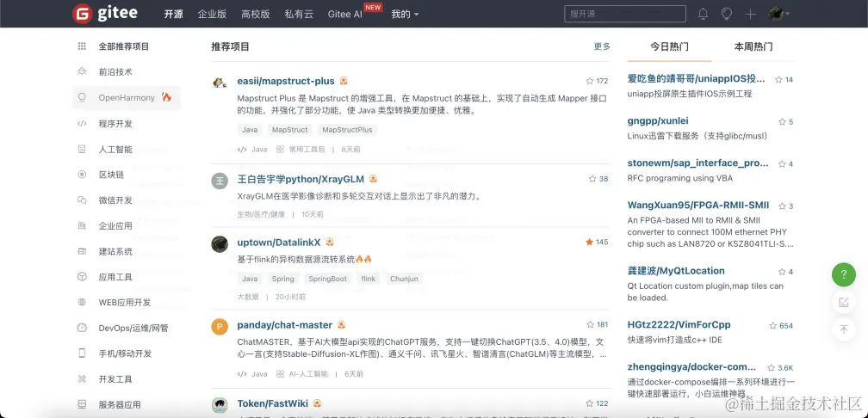Click 更多 to show more projects
Image resolution: width=868 pixels, height=418 pixels.
pyautogui.click(x=602, y=46)
